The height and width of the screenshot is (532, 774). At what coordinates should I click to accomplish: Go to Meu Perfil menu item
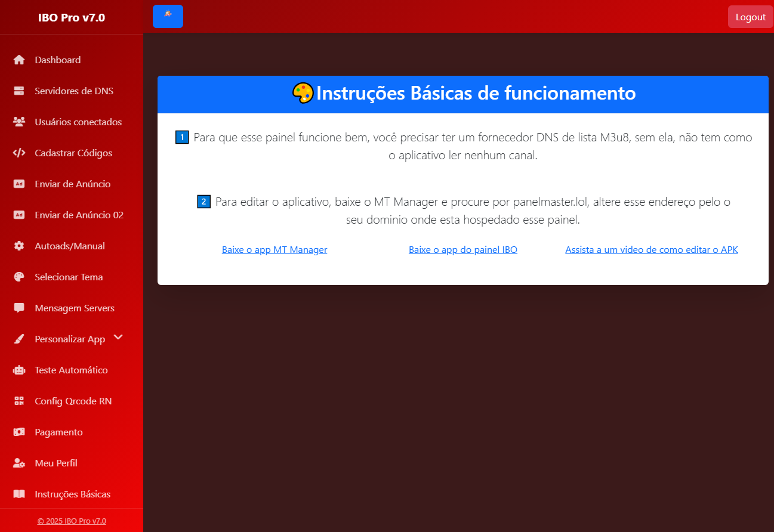tap(56, 463)
